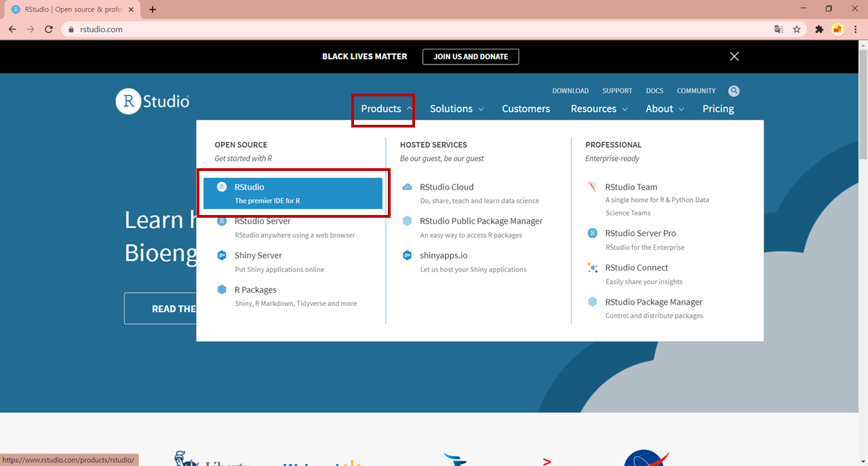Image resolution: width=868 pixels, height=466 pixels.
Task: Select RStudio premier IDE for R
Action: 293,193
